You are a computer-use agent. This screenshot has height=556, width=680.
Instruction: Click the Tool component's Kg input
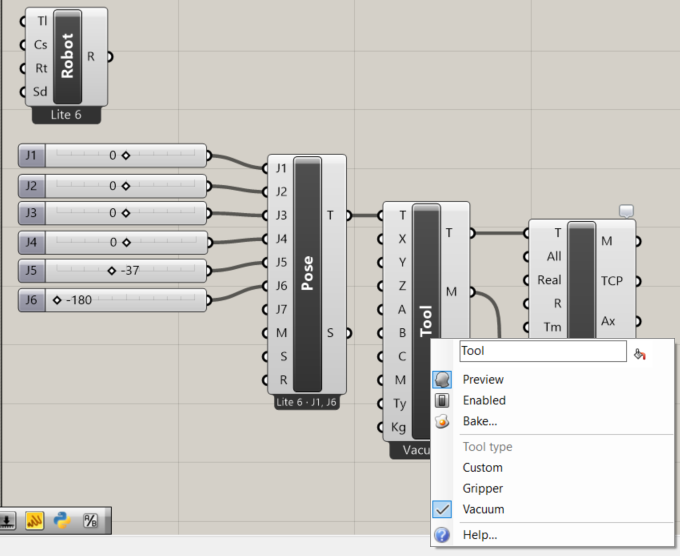pos(399,427)
